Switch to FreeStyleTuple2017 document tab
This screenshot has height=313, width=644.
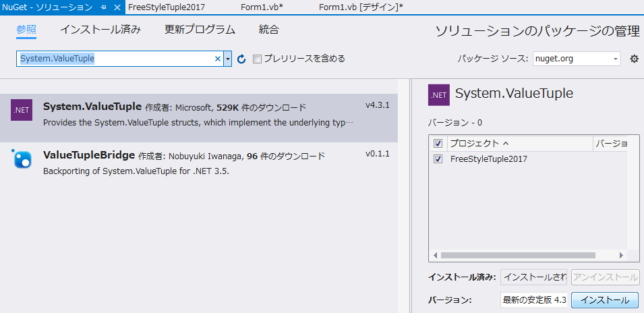167,7
